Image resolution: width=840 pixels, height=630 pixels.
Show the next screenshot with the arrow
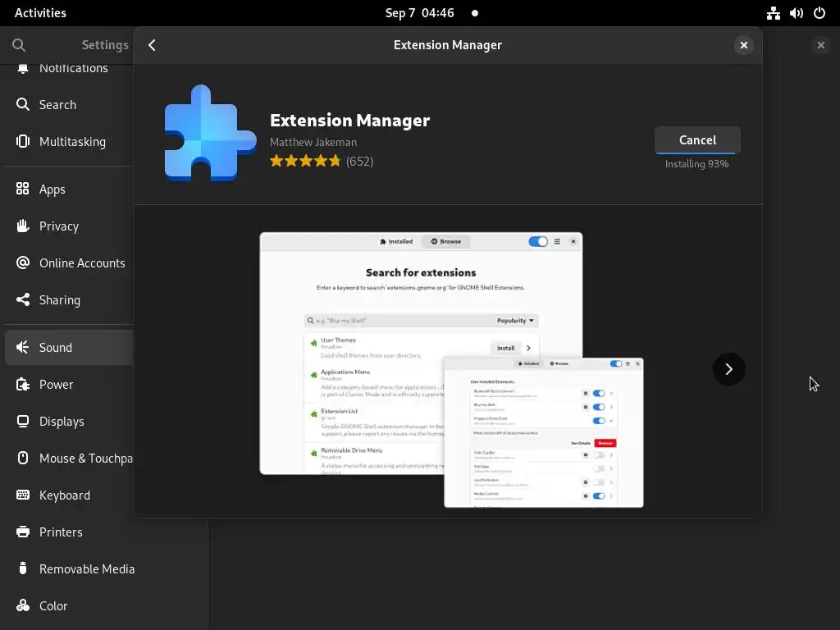pyautogui.click(x=728, y=369)
